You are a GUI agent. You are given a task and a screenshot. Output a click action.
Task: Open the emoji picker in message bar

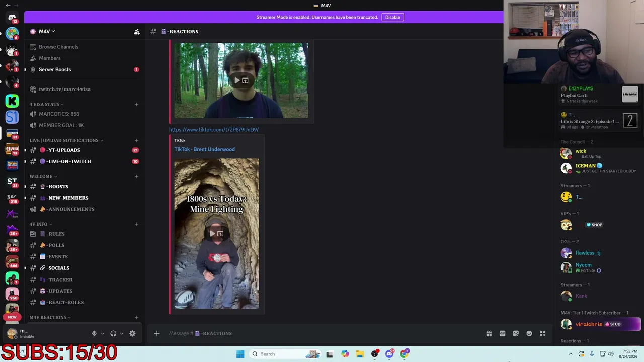[x=529, y=333]
